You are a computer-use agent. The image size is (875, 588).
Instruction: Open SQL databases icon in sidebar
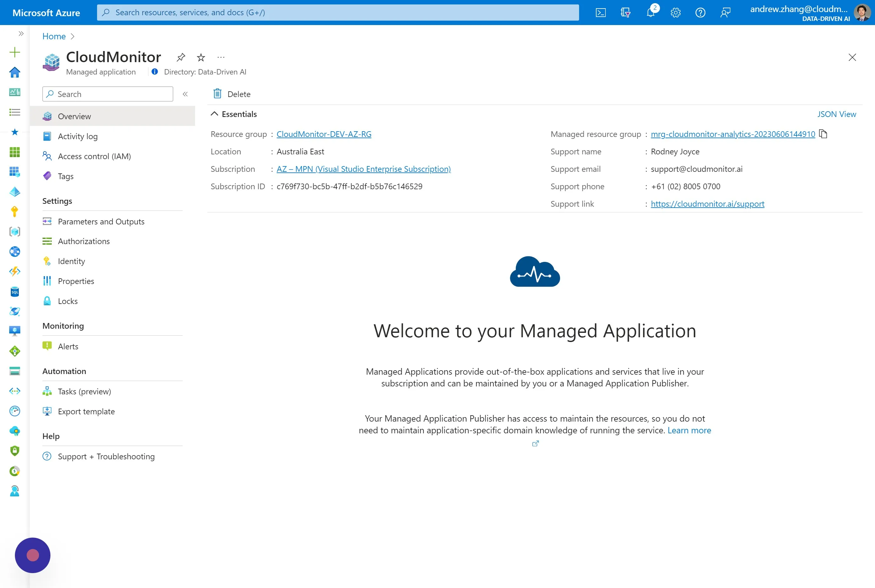(x=15, y=291)
